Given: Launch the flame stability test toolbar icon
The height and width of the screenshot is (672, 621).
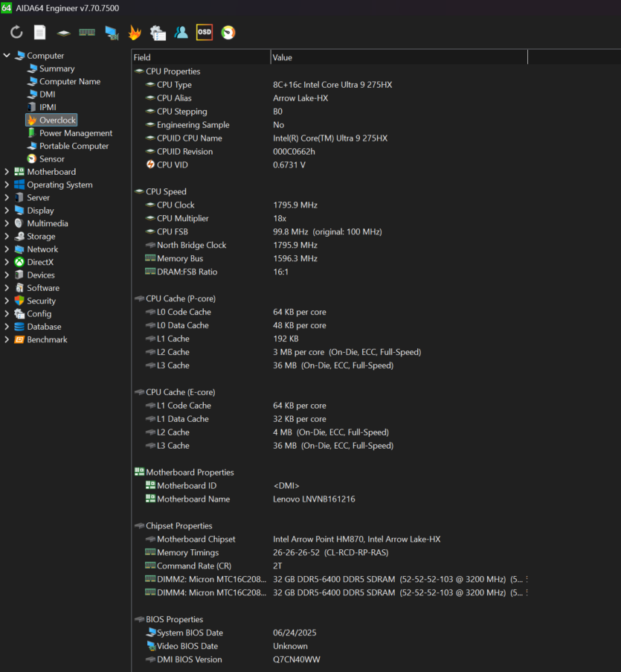Looking at the screenshot, I should [135, 32].
